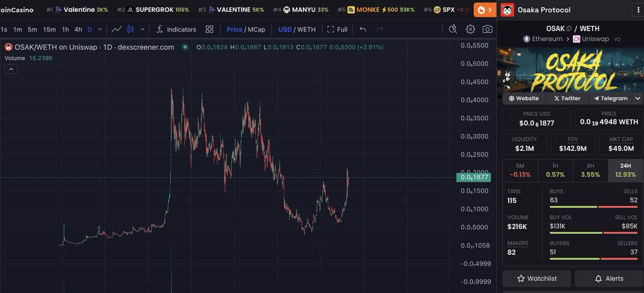This screenshot has width=644, height=293.
Task: Open the Indicators menu
Action: pos(176,30)
